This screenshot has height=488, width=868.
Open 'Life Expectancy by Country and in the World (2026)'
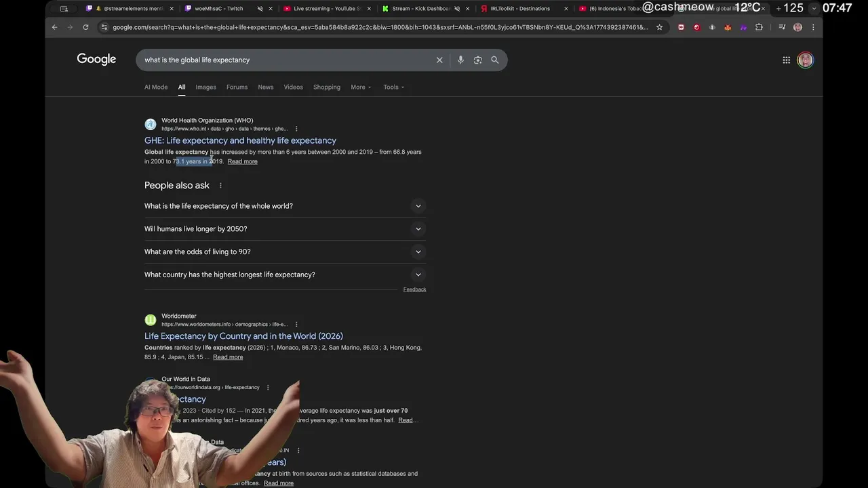point(243,336)
